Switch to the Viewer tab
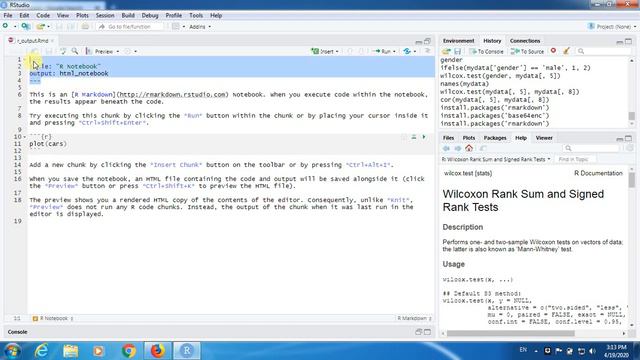 pyautogui.click(x=544, y=138)
